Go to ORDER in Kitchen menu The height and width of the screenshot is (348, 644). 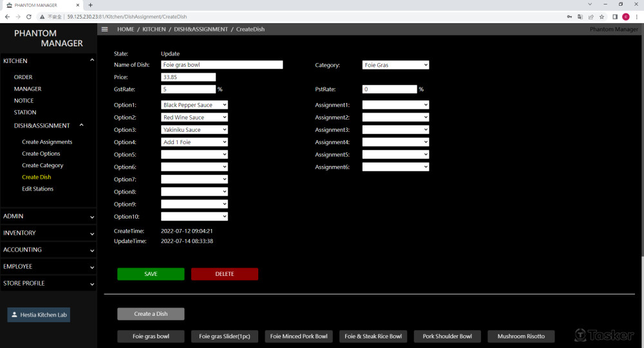click(23, 77)
